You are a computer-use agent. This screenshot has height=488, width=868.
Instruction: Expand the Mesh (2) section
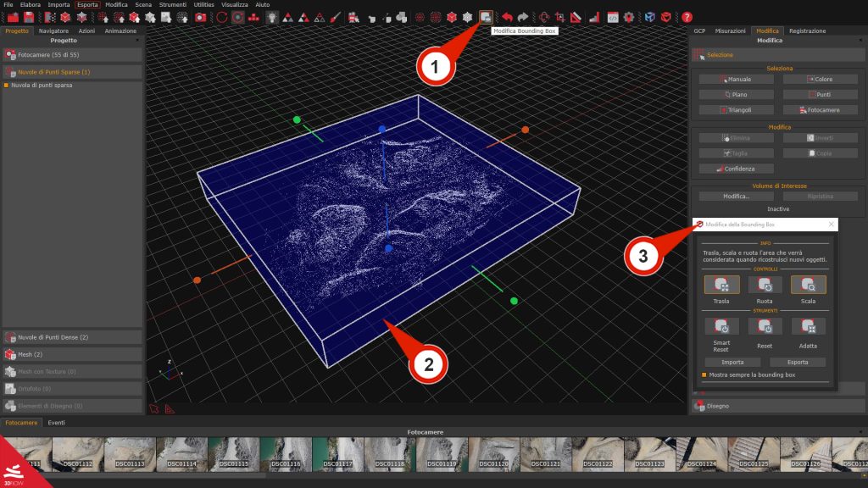(73, 355)
